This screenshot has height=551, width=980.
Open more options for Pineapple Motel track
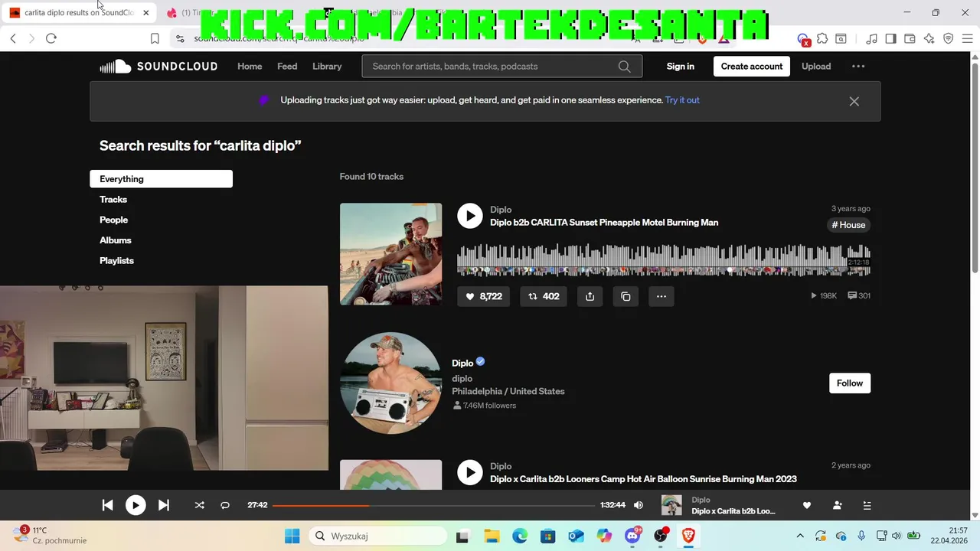click(661, 296)
